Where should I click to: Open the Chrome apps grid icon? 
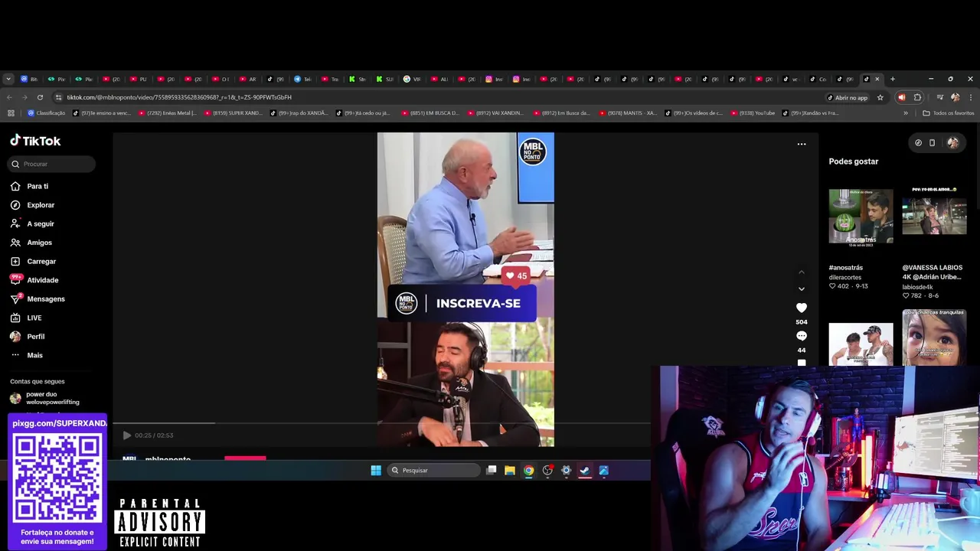tap(11, 113)
